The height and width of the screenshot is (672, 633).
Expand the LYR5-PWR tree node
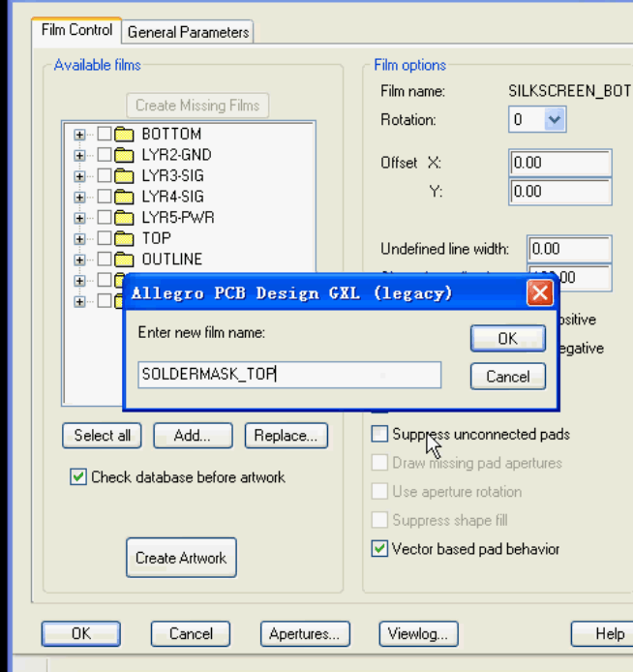tap(79, 218)
